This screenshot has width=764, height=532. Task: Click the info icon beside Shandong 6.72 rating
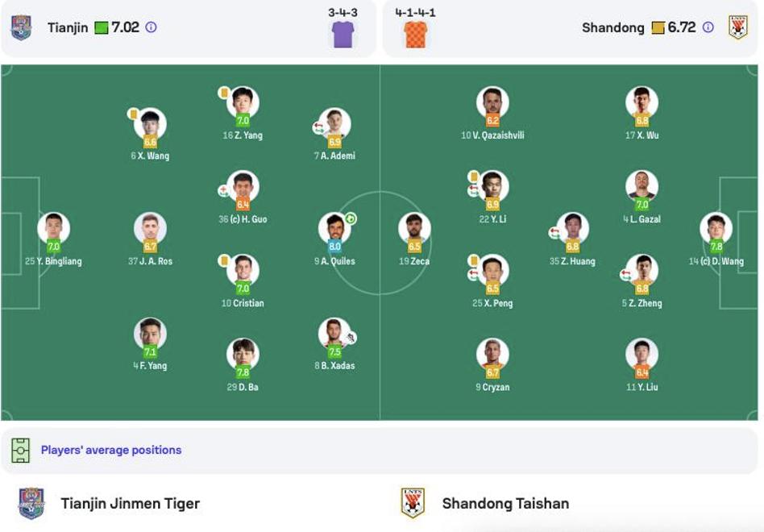click(x=708, y=27)
